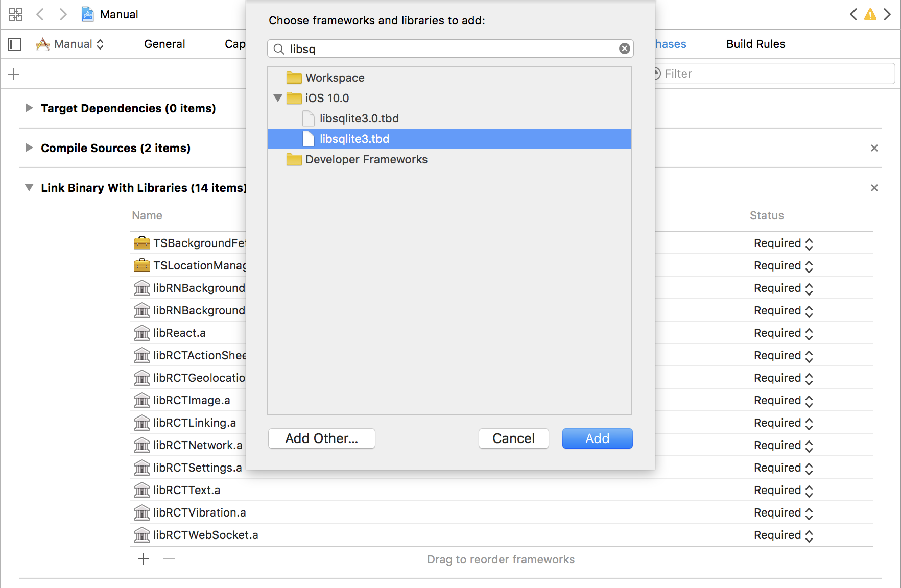Open the related items grid menu

pos(16,14)
